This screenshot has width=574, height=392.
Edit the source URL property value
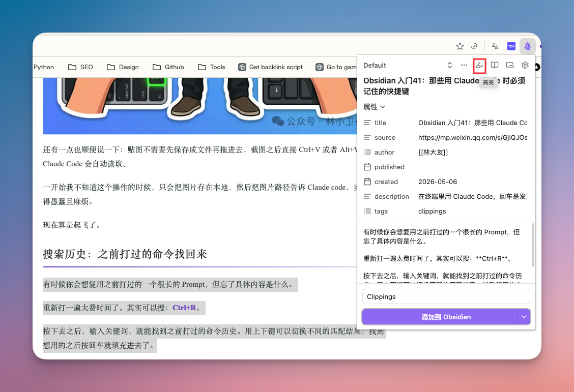pos(473,137)
